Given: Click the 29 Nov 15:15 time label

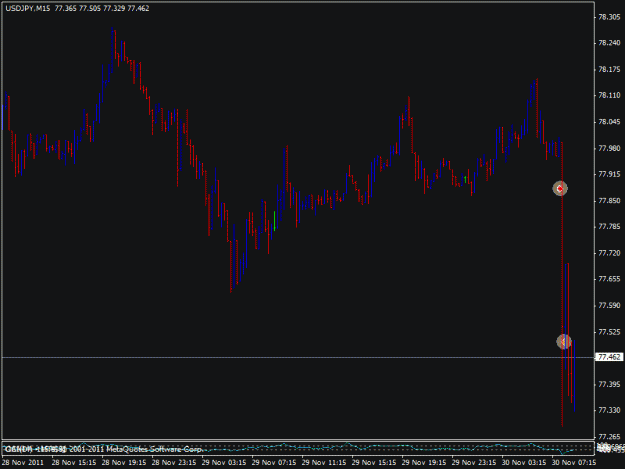Looking at the screenshot, I should point(374,463).
